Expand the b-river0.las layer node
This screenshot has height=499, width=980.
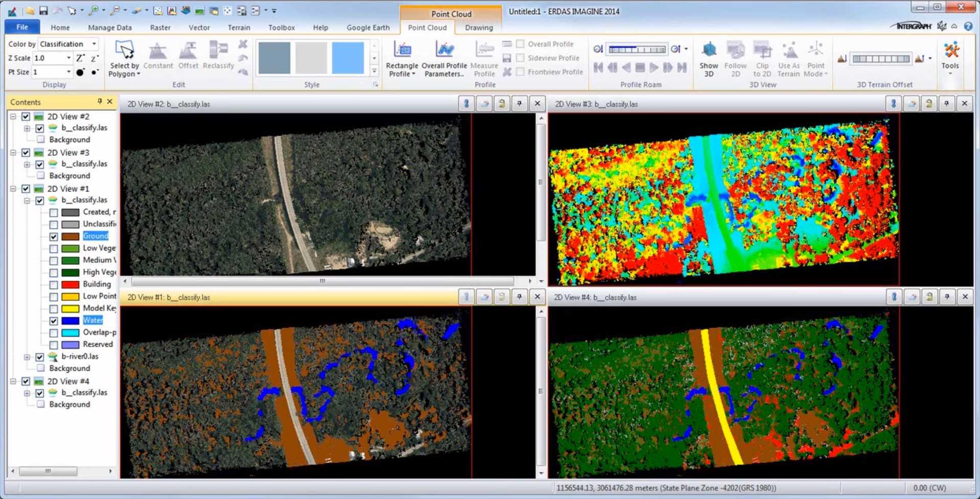(x=27, y=357)
